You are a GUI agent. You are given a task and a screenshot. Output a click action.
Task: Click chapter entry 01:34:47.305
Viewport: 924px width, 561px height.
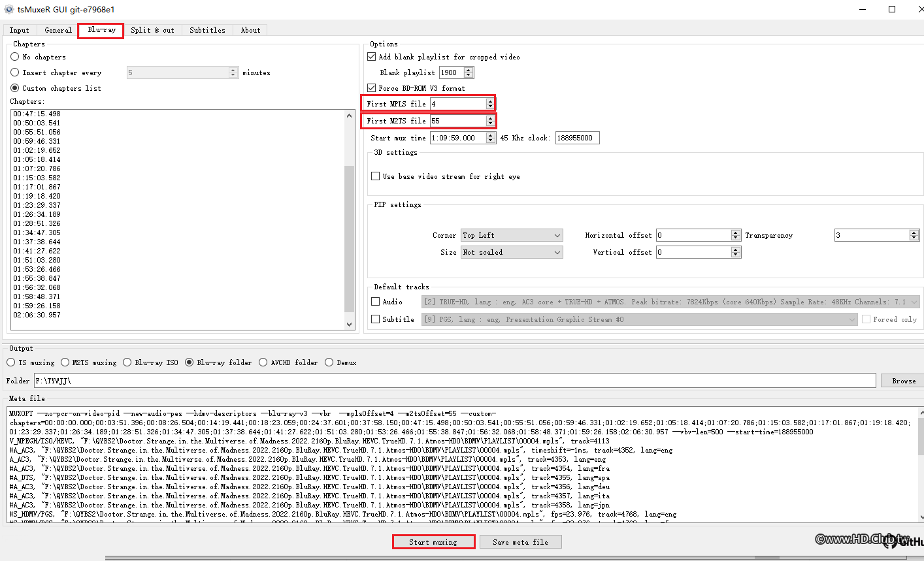(x=37, y=232)
